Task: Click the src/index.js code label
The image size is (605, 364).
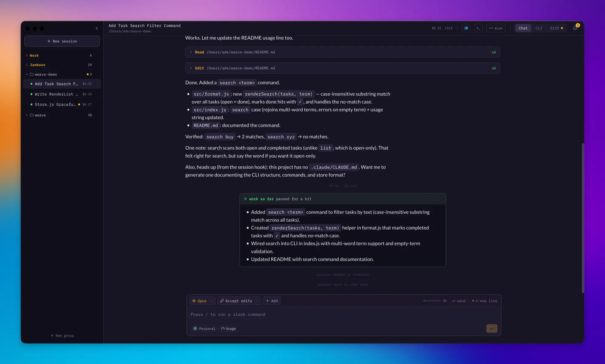Action: tap(210, 109)
